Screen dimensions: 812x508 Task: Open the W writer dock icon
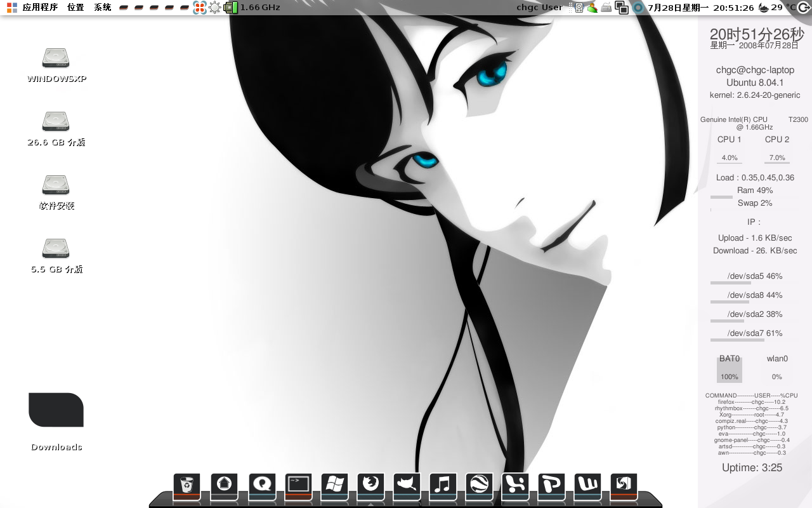[587, 486]
